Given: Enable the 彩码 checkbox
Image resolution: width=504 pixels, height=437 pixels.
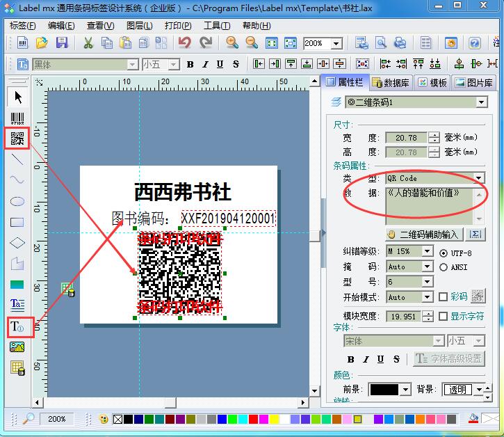Looking at the screenshot, I should coord(444,296).
